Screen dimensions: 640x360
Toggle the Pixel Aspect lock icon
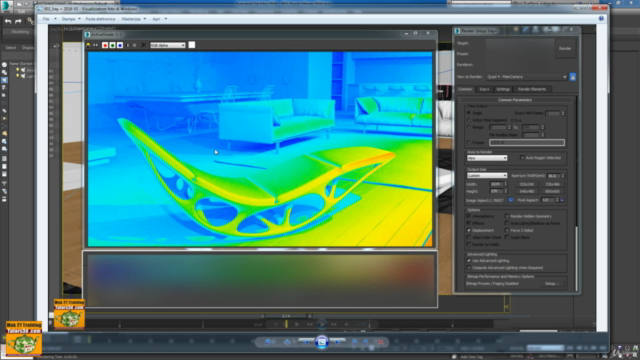pos(562,200)
